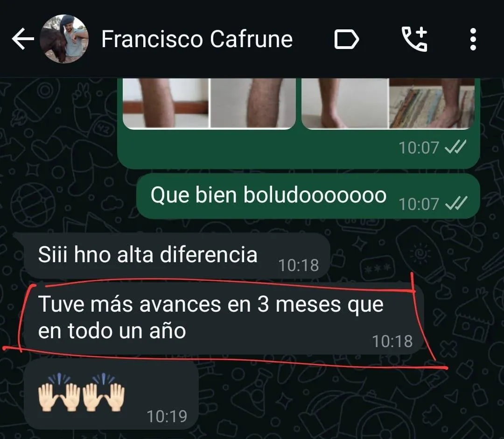Select 'Siii hno alta diferencia' message
The height and width of the screenshot is (439, 504).
(177, 256)
